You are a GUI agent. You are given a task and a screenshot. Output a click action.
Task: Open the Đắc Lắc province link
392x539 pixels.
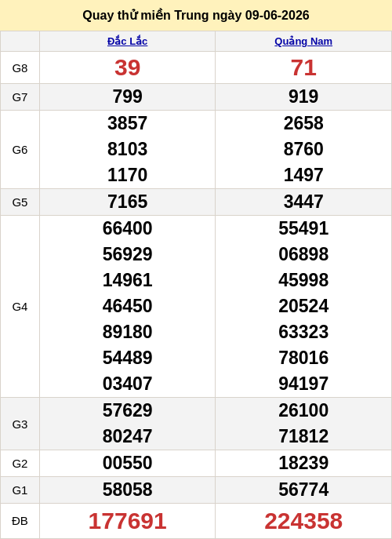point(127,42)
